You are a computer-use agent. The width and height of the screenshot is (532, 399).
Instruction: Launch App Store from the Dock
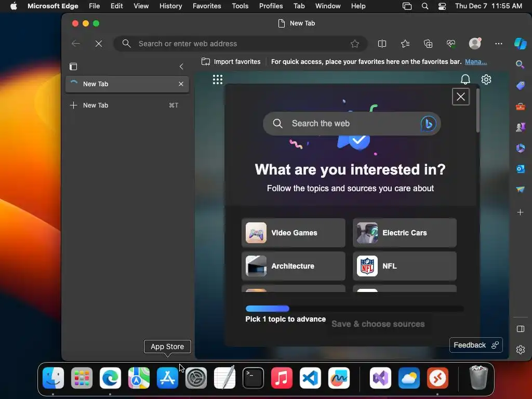[168, 378]
